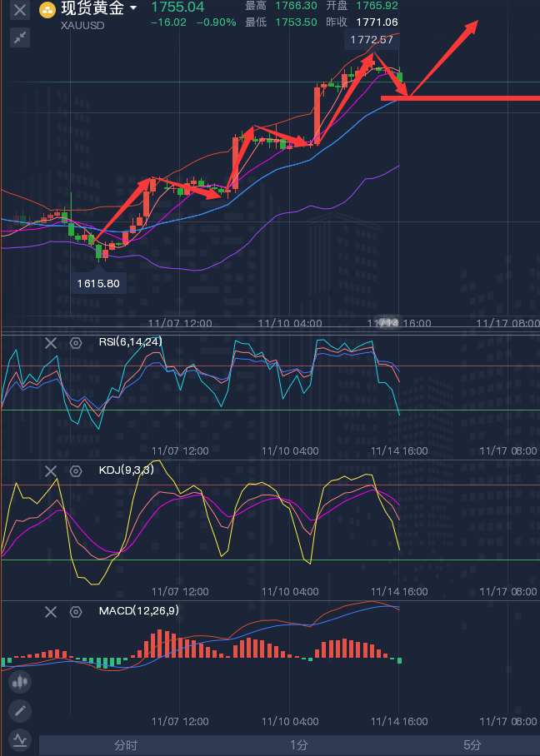Open the 现货黄金 symbol dropdown arrow
540x756 pixels.
click(133, 8)
